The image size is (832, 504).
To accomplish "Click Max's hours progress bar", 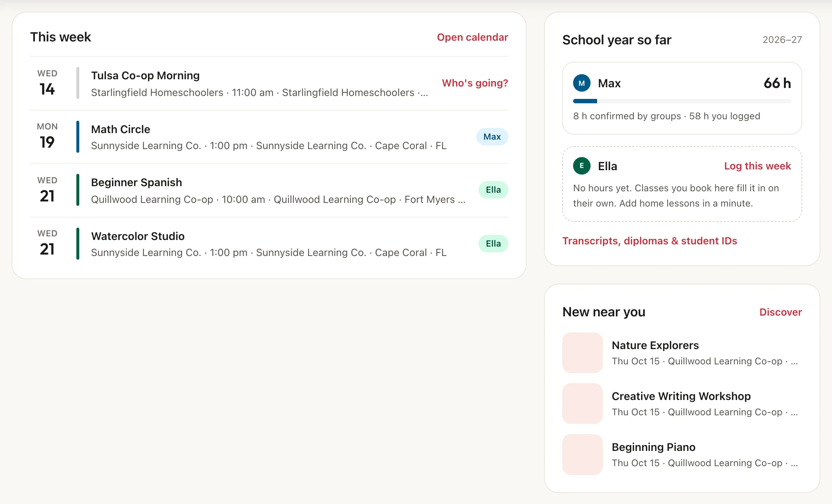I will 682,101.
